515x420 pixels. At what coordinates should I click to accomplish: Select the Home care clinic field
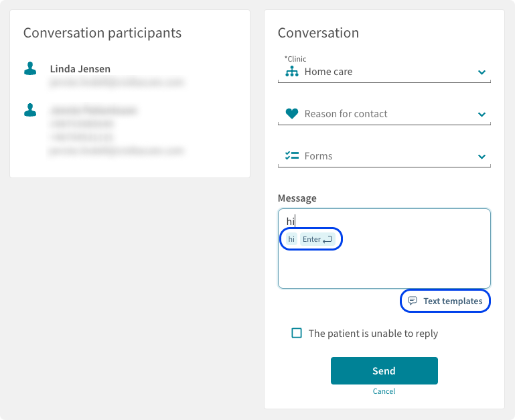(x=384, y=72)
